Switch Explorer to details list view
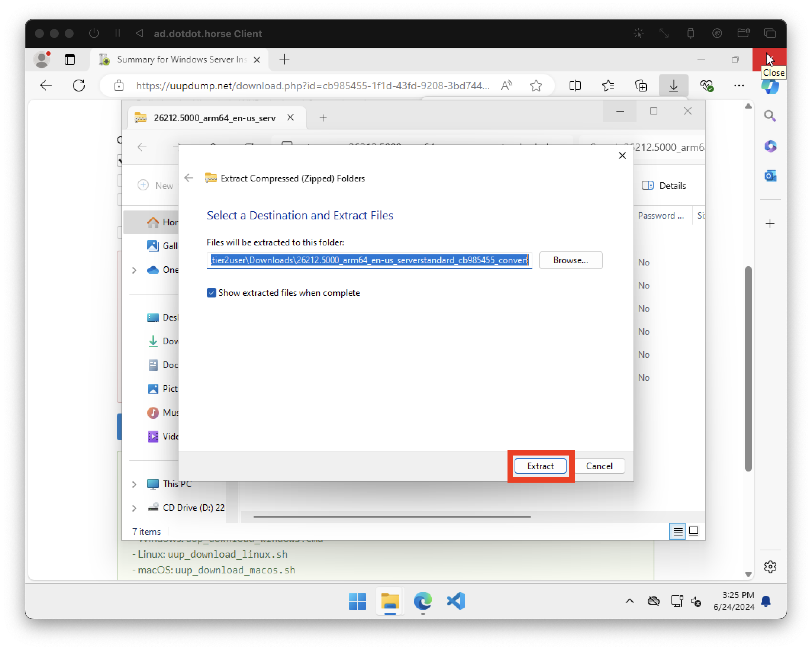 [677, 531]
